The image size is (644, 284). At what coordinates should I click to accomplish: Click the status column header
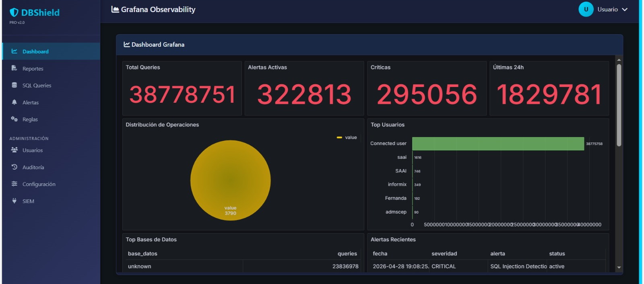coord(557,253)
